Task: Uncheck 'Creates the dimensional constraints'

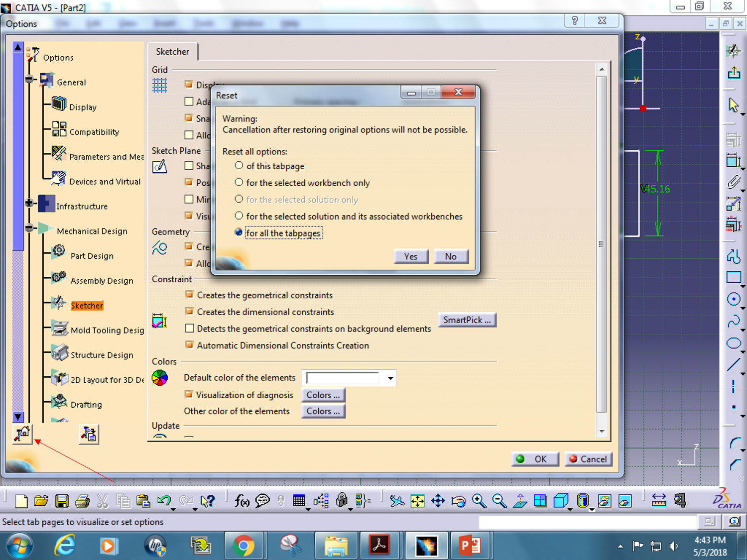Action: tap(190, 311)
